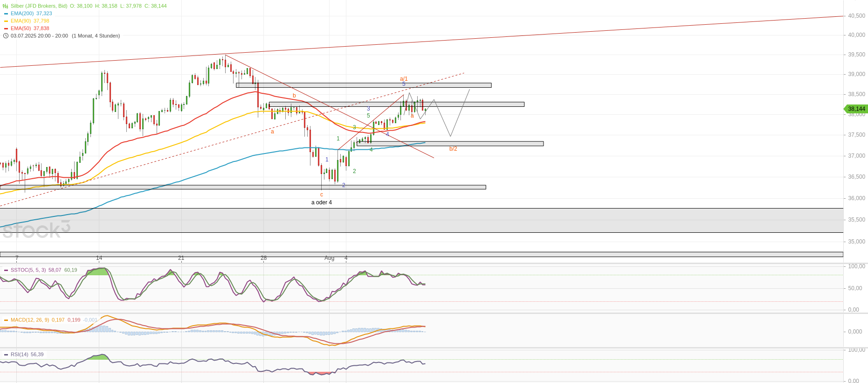Click the green current price tag 38,144

pyautogui.click(x=856, y=109)
